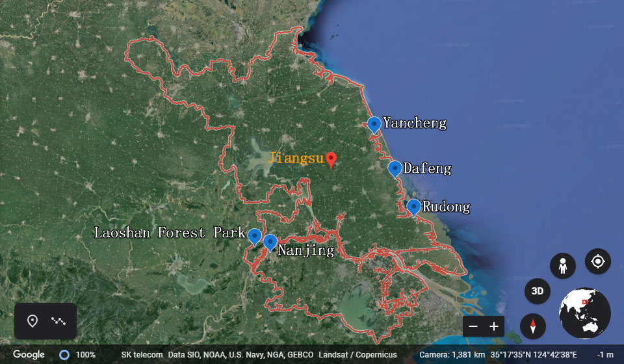Click the 100% loading progress indicator
Screen dimensions: 624x364
tap(77, 355)
